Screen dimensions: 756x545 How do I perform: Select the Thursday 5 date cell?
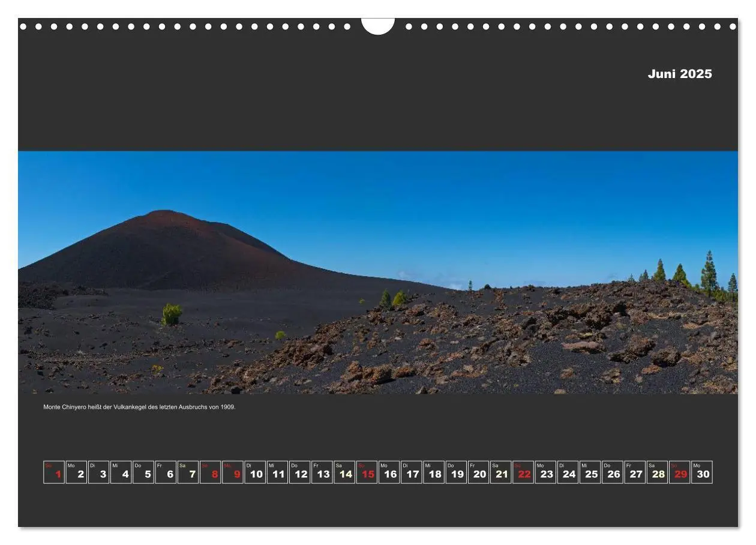click(143, 472)
